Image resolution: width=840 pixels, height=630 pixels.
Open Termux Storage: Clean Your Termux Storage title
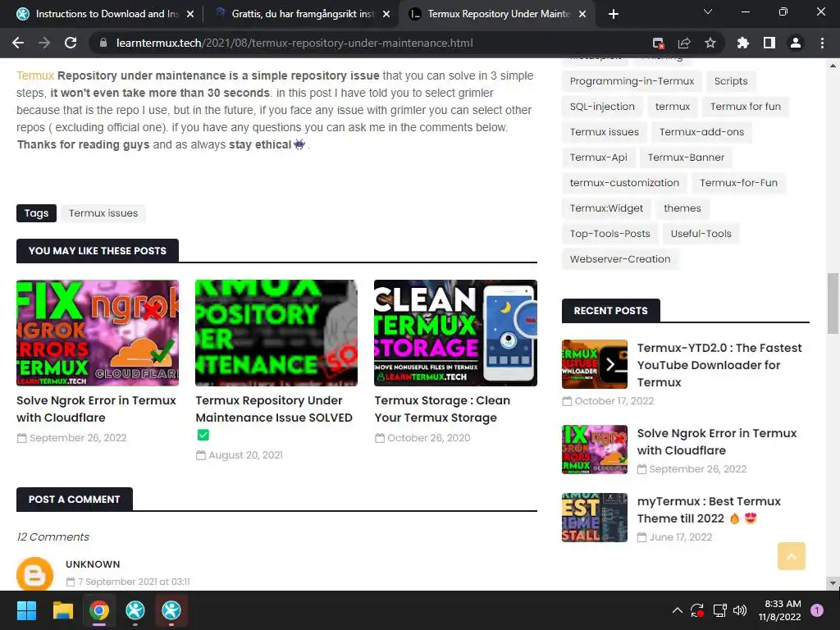click(442, 409)
